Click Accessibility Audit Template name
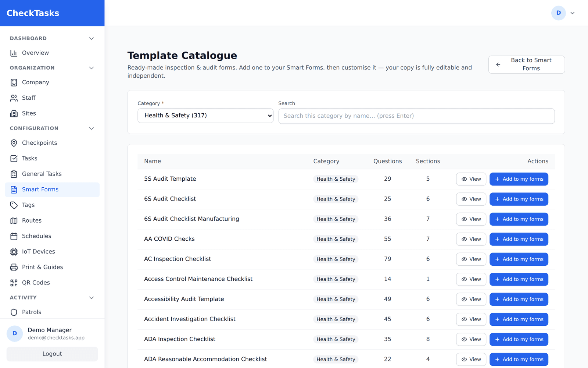The image size is (588, 368). click(184, 299)
